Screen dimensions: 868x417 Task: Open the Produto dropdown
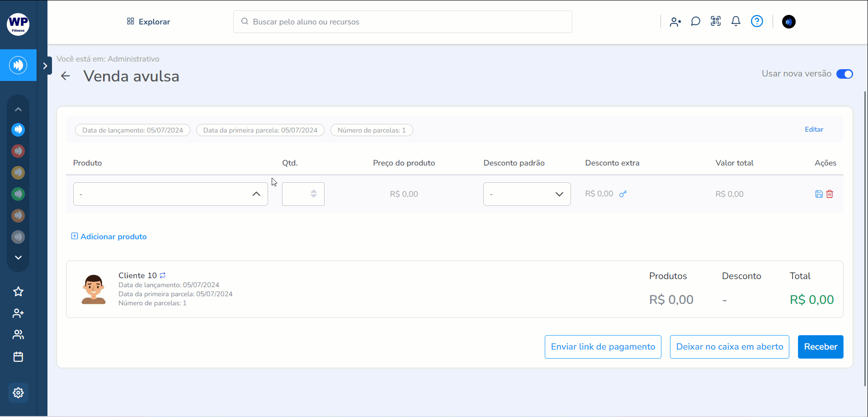tap(170, 194)
